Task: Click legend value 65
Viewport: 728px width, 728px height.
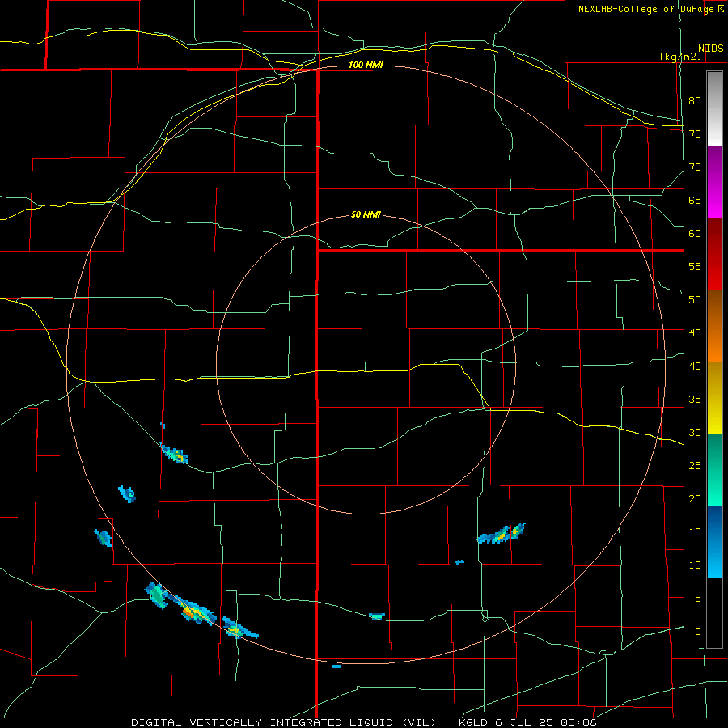Action: 695,200
